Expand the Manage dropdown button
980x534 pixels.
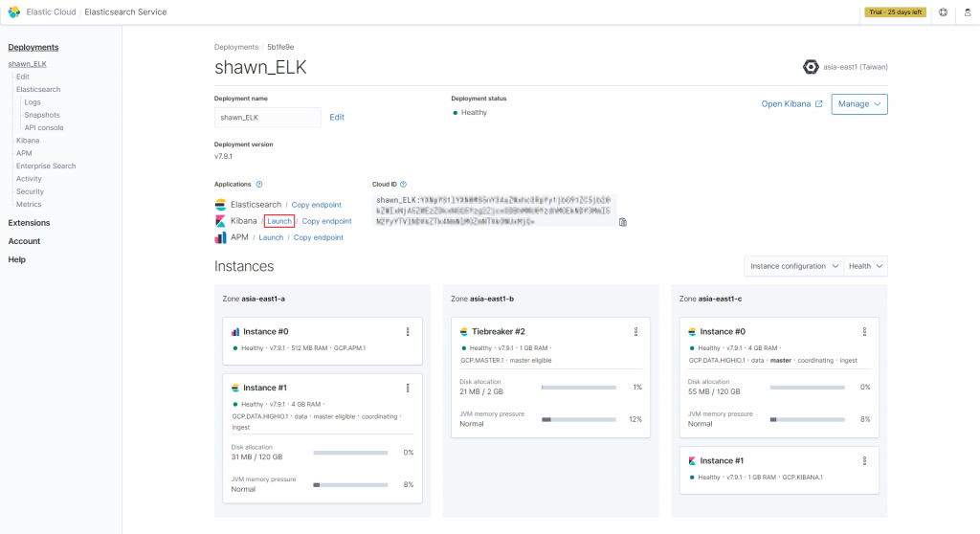[x=859, y=104]
